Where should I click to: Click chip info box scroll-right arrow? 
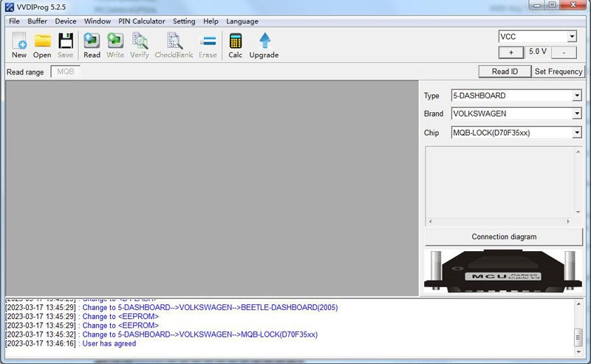(568, 222)
